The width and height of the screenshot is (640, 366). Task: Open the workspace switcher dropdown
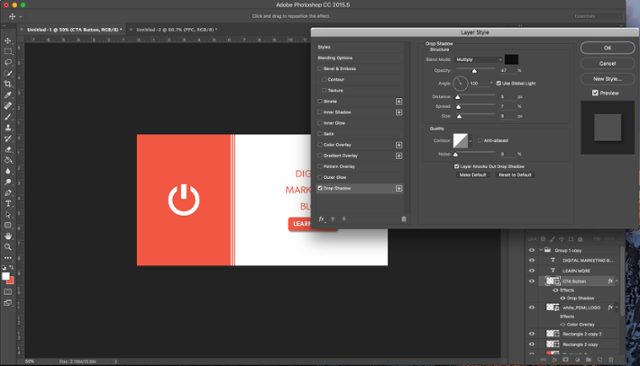[597, 16]
